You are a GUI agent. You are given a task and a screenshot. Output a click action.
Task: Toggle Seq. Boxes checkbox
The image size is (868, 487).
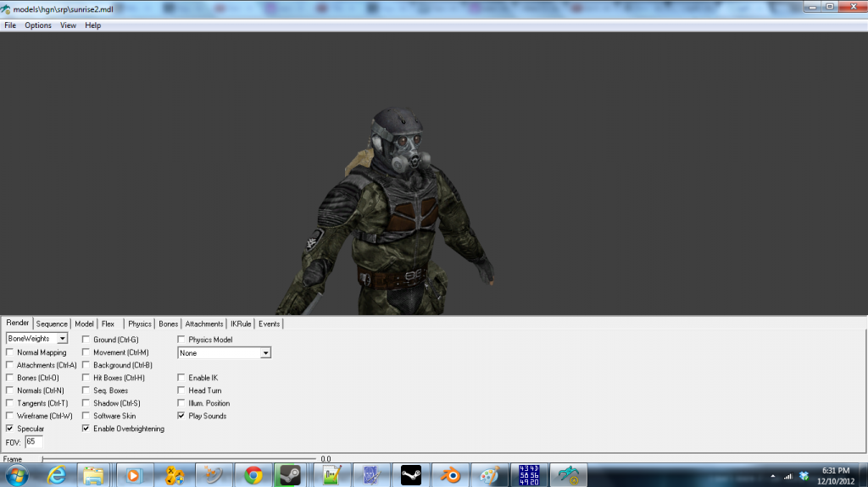point(86,390)
